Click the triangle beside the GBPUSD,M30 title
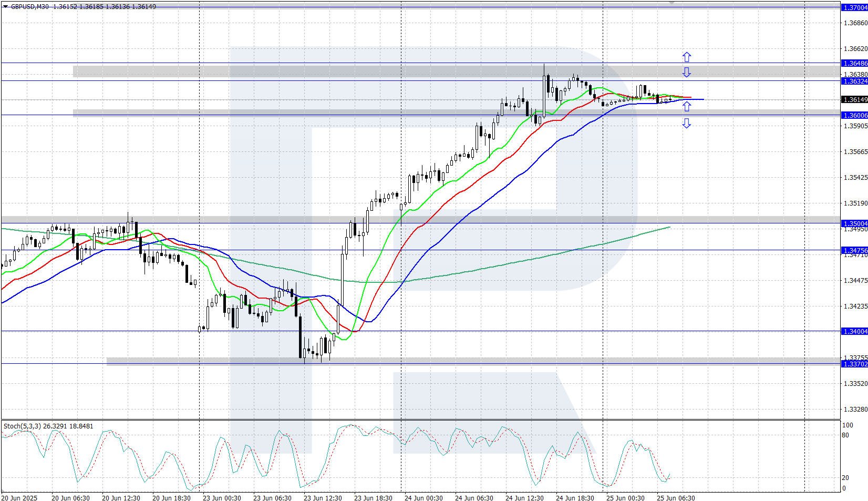This screenshot has height=501, width=868. (x=6, y=7)
